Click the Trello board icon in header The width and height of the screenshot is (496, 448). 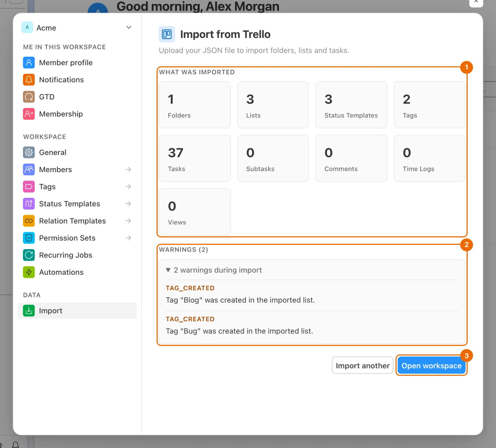click(167, 34)
